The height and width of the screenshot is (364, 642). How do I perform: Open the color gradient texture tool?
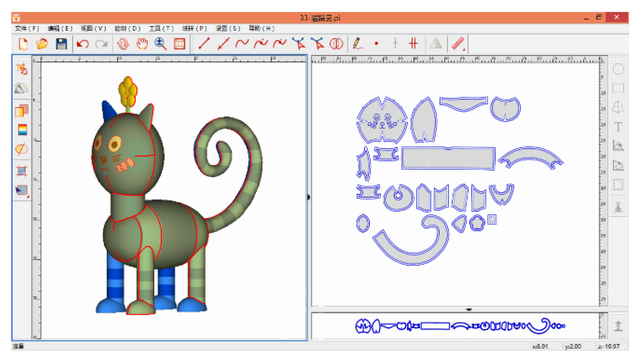[x=22, y=130]
